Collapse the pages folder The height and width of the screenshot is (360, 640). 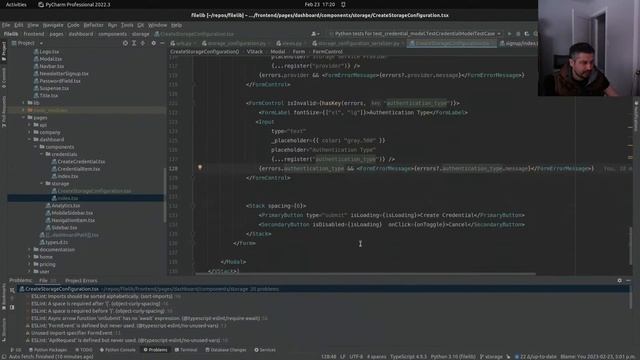click(x=24, y=118)
